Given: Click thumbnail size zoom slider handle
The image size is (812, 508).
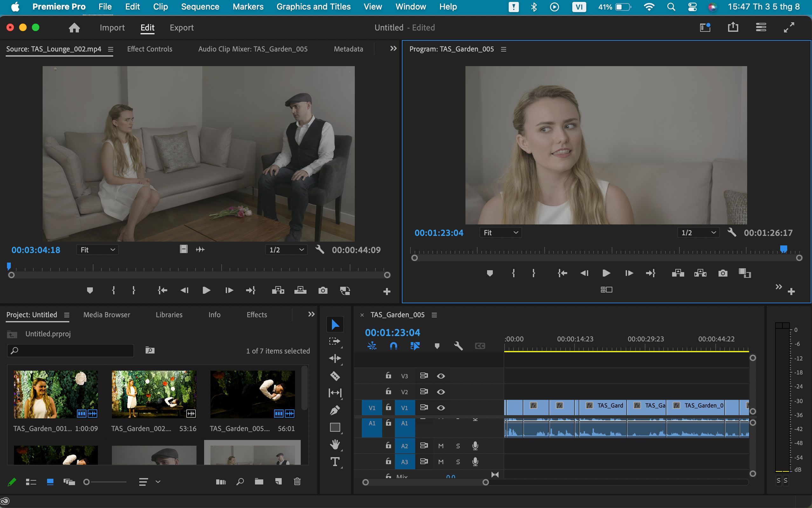Looking at the screenshot, I should click(x=86, y=482).
